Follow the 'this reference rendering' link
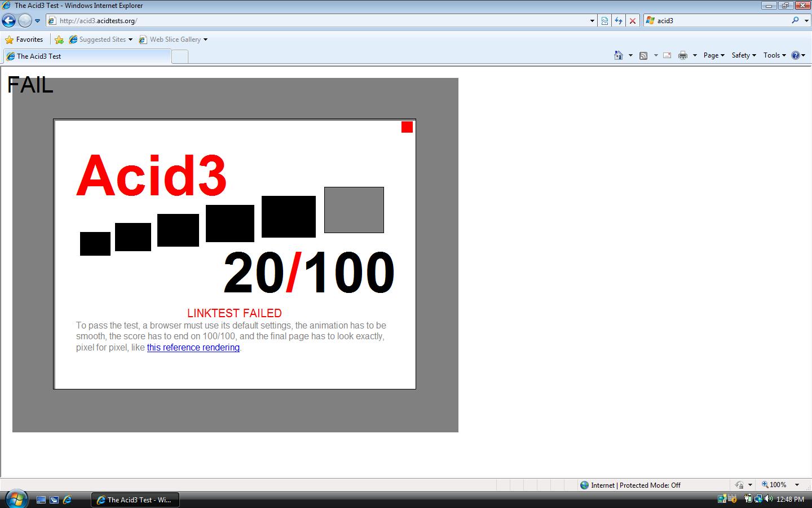The image size is (812, 508). click(193, 348)
